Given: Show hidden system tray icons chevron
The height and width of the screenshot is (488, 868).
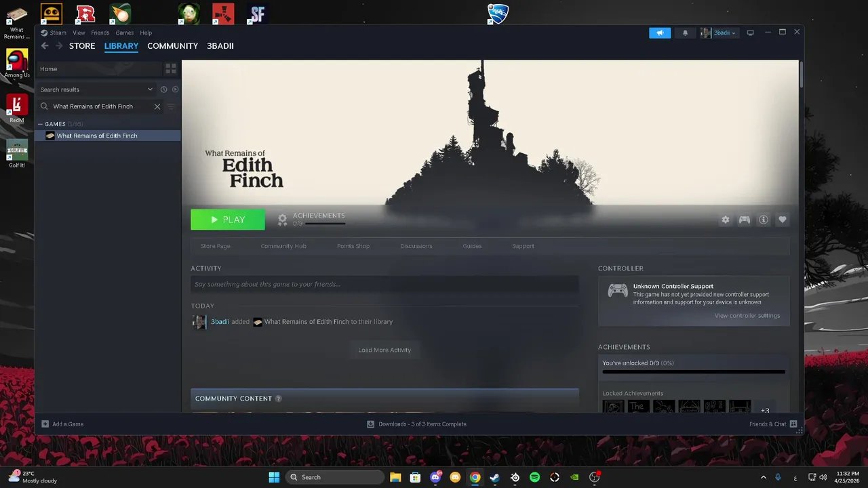Looking at the screenshot, I should [764, 477].
